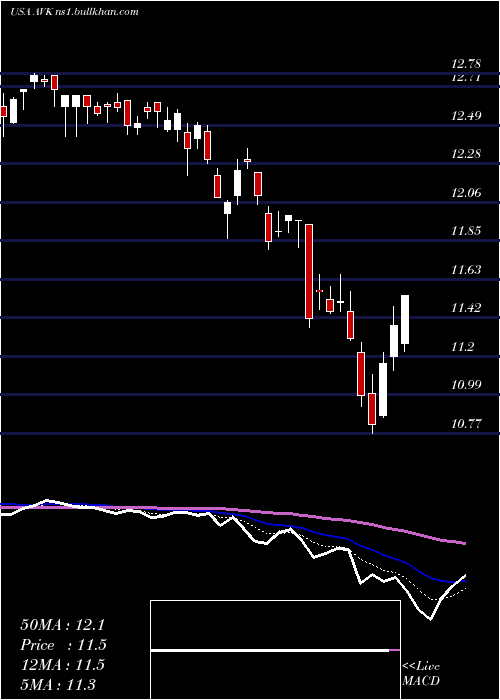Click the 12.06 price axis label
500x700 pixels.
coord(467,193)
